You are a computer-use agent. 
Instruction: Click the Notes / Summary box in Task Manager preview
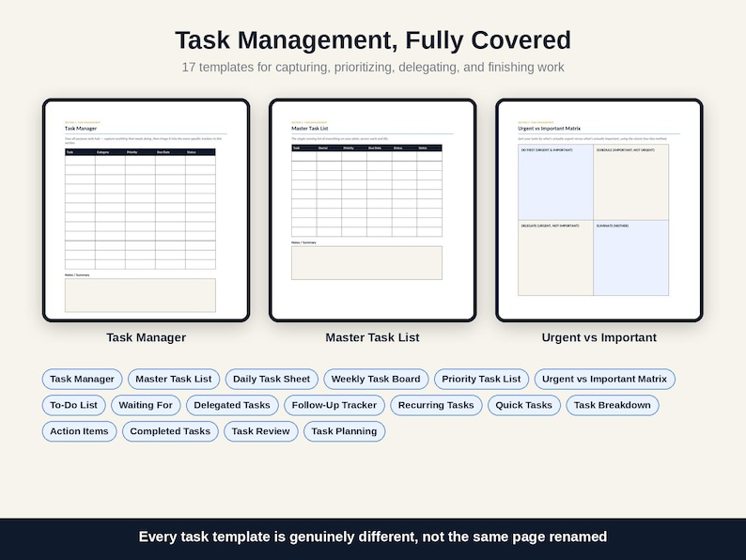(140, 295)
